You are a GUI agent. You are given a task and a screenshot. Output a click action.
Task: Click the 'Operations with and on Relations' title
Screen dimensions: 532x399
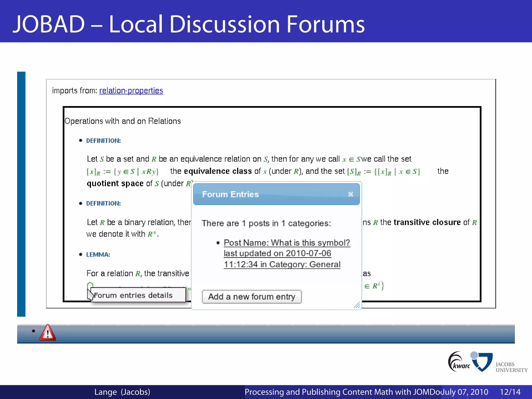[123, 121]
